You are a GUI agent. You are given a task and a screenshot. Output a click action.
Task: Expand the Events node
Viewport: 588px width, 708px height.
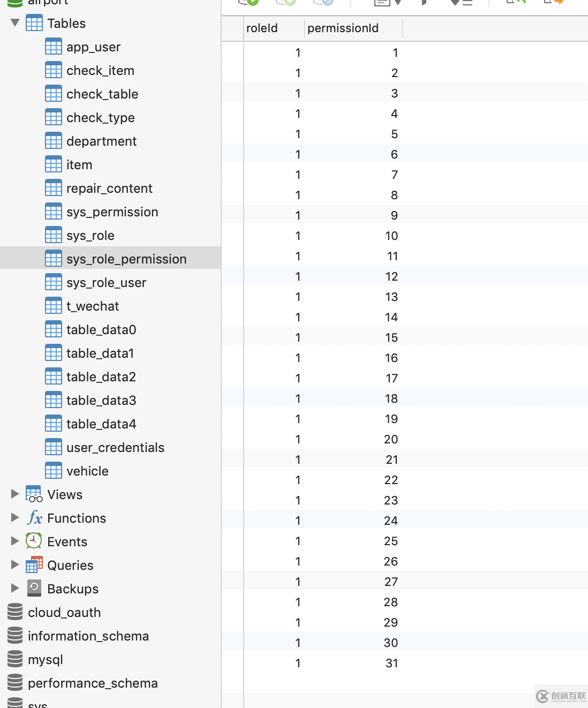point(15,541)
